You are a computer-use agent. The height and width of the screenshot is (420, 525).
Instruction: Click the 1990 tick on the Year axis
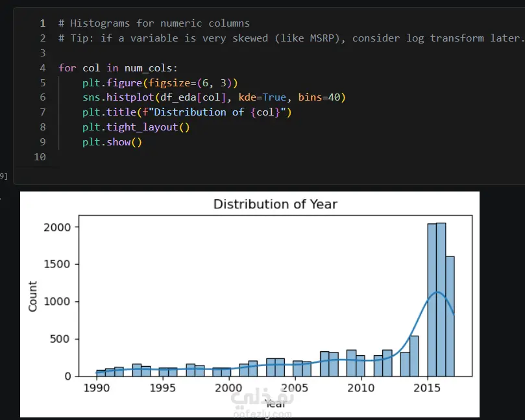coord(97,388)
